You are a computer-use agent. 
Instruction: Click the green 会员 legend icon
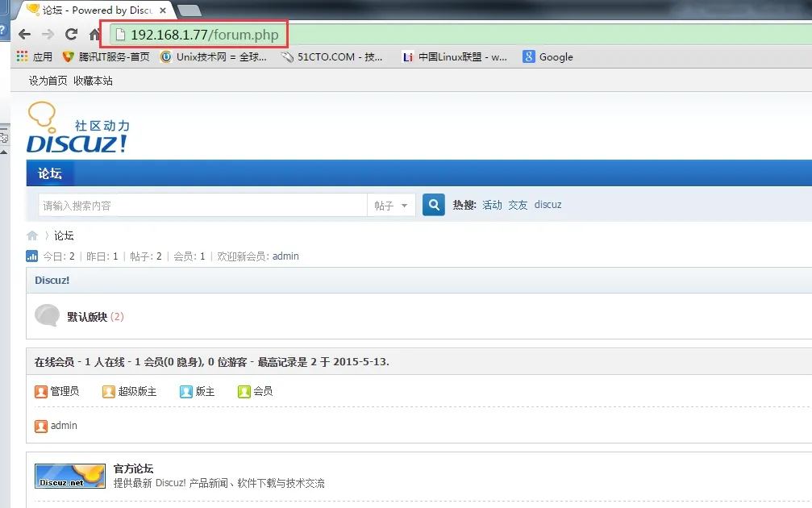[x=244, y=392]
